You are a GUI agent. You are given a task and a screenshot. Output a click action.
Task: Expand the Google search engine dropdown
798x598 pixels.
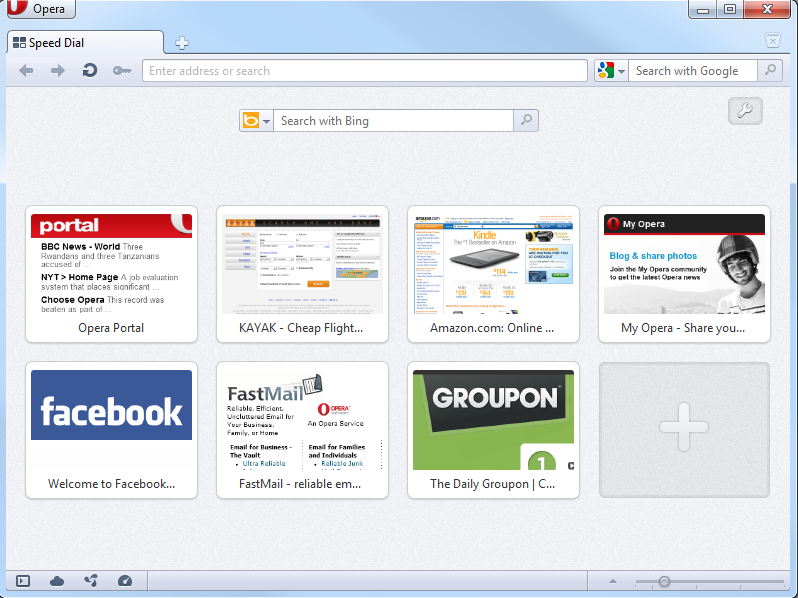tap(611, 71)
